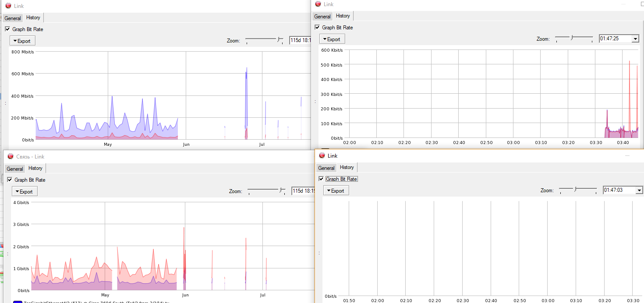Click the Export button in the bottom-right window
This screenshot has height=303, width=644.
pyautogui.click(x=336, y=190)
